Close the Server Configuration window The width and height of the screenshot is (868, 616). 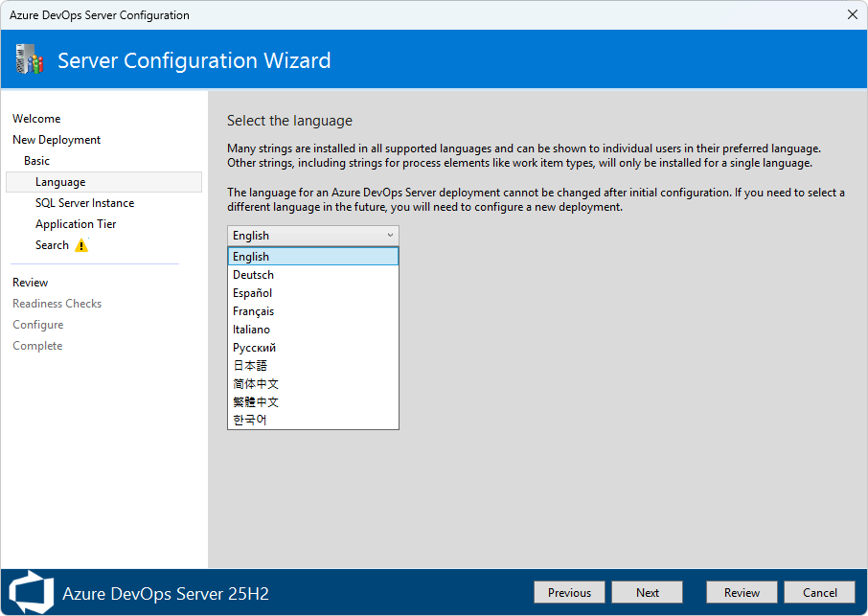coord(852,14)
